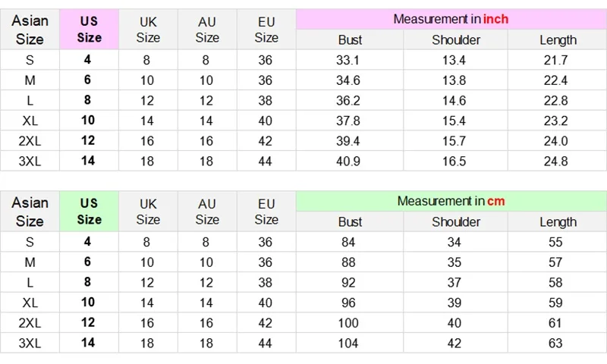The image size is (607, 364).
Task: Click shoulder value 37 in cm table
Action: (x=456, y=282)
